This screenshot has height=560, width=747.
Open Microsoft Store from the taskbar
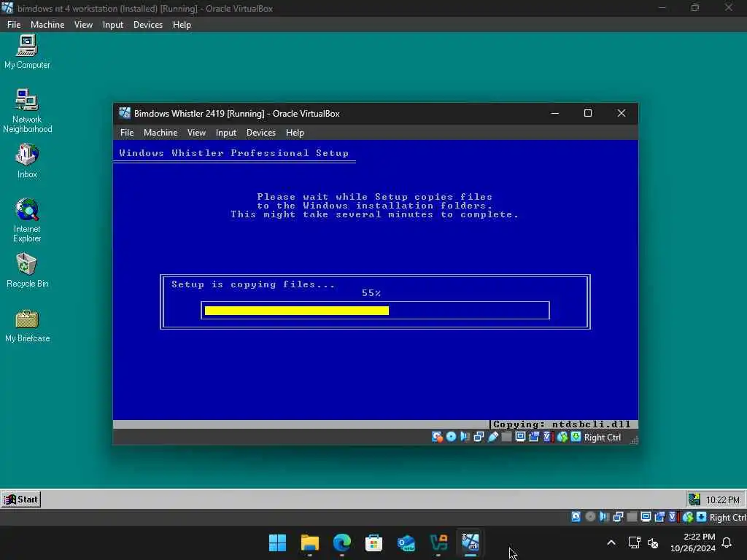[374, 542]
